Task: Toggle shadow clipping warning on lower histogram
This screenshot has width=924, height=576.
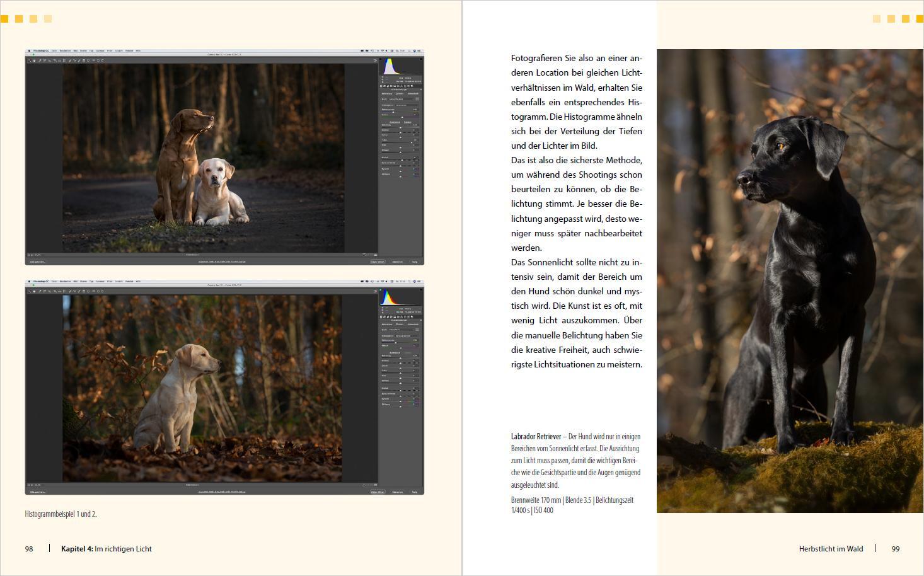Action: 380,290
